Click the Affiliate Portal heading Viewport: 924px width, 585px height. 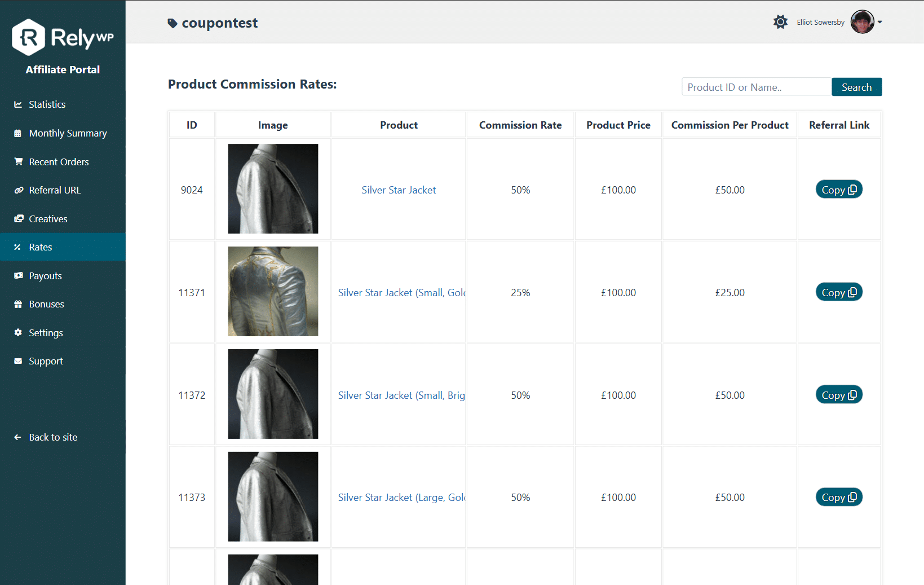tap(63, 70)
